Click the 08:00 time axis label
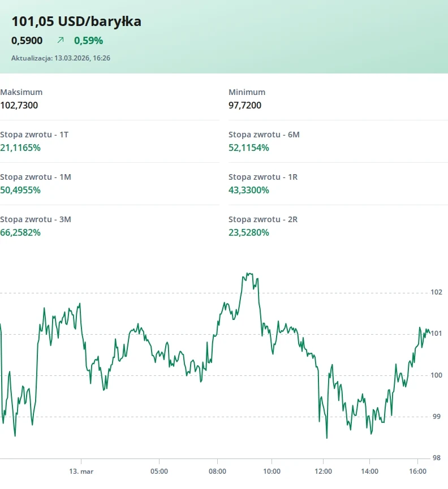Viewport: 448px width, 489px height. [x=217, y=471]
